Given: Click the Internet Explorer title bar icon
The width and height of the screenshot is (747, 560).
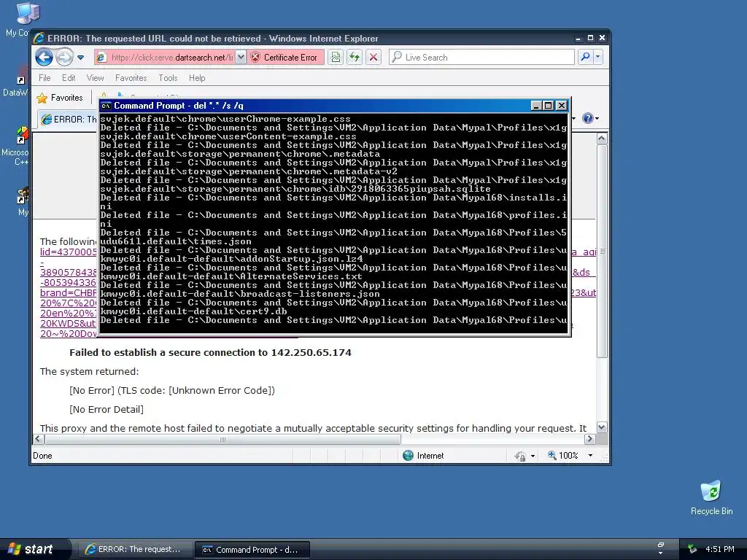Looking at the screenshot, I should click(39, 38).
